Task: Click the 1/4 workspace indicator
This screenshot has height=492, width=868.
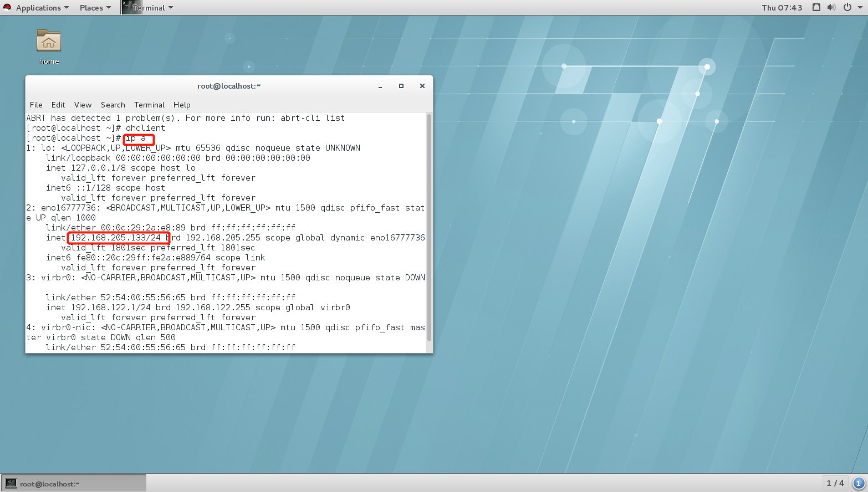Action: [x=835, y=483]
